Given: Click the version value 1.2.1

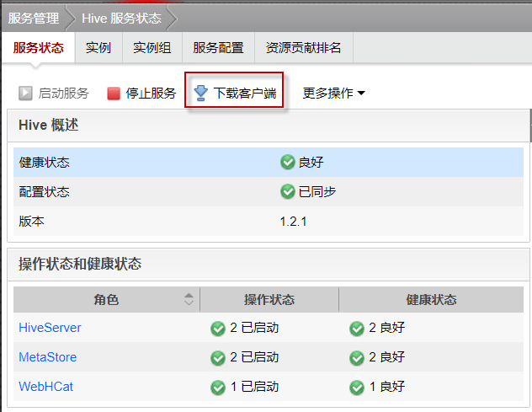Looking at the screenshot, I should tap(294, 222).
